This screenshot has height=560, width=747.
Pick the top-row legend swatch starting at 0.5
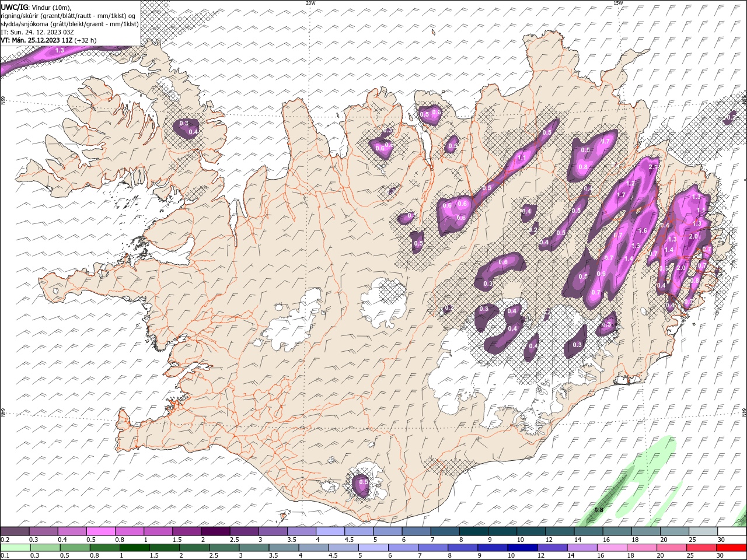(100, 531)
